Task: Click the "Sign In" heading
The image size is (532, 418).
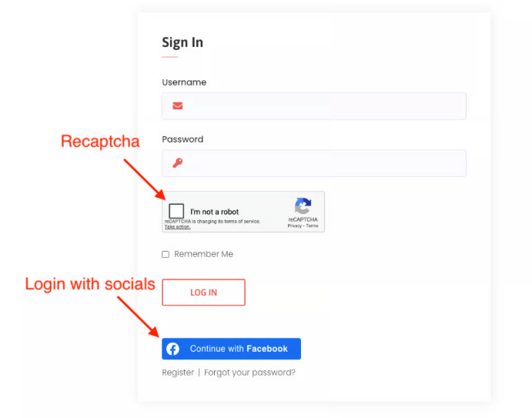Action: (182, 43)
